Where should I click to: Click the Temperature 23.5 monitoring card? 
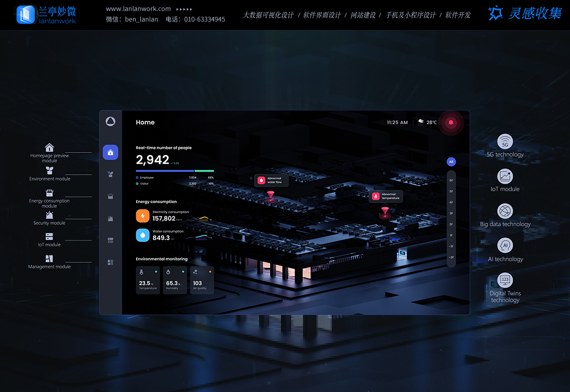148,280
